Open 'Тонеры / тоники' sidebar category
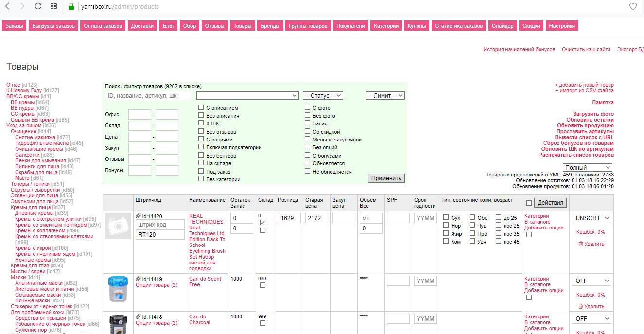Screen dimensions: 644x334 tap(30, 184)
